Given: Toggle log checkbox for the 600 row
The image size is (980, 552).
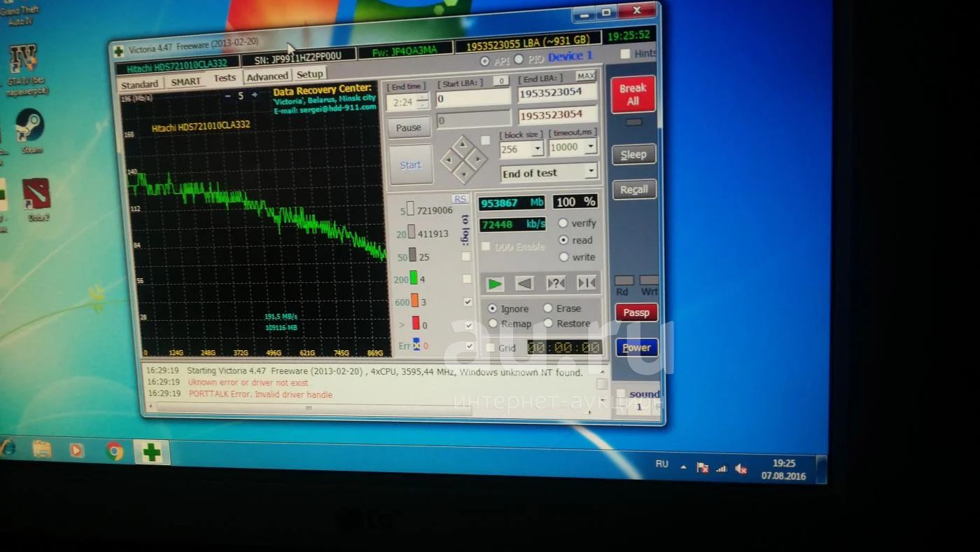Looking at the screenshot, I should point(468,302).
